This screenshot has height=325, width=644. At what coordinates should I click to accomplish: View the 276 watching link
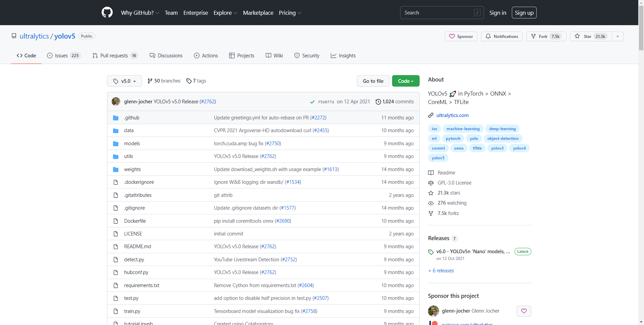447,203
